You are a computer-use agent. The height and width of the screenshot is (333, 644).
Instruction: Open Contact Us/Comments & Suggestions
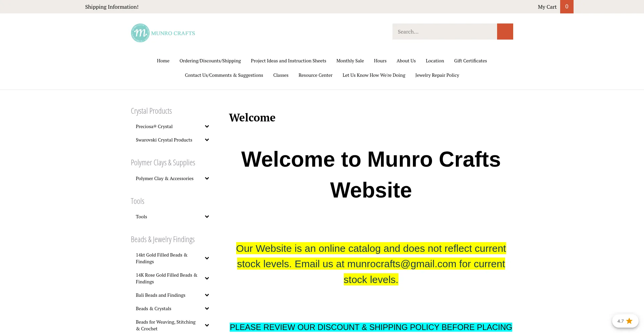(x=224, y=75)
